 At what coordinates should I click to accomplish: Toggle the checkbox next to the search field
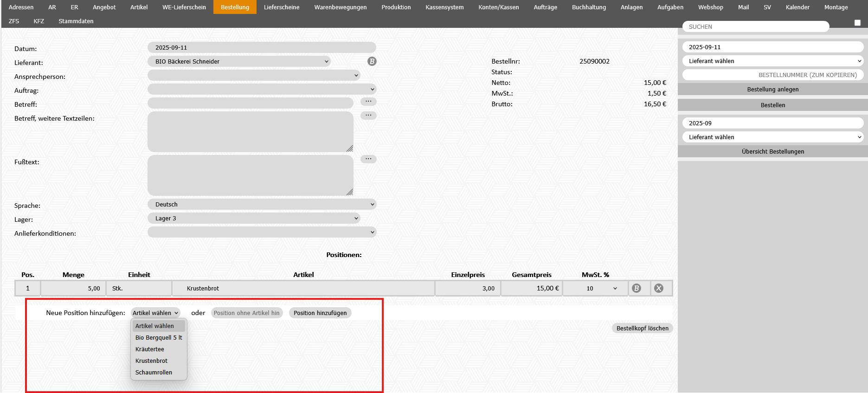click(857, 23)
